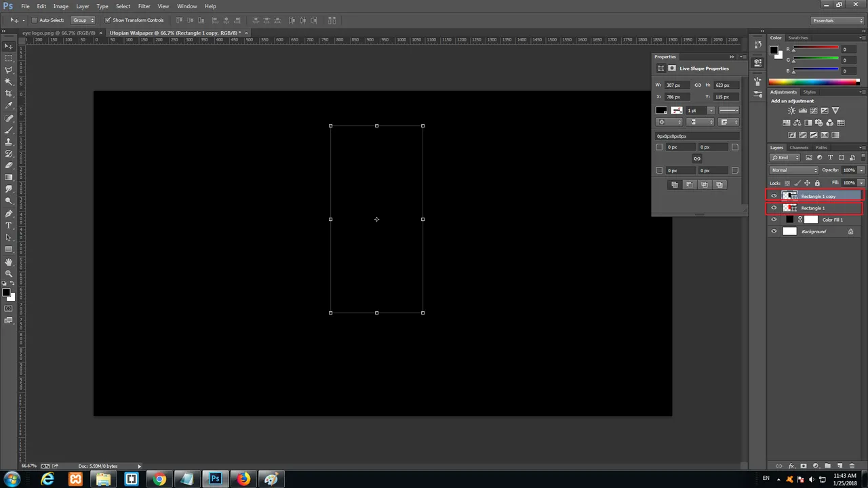
Task: Select the History Brush tool
Action: tap(9, 154)
